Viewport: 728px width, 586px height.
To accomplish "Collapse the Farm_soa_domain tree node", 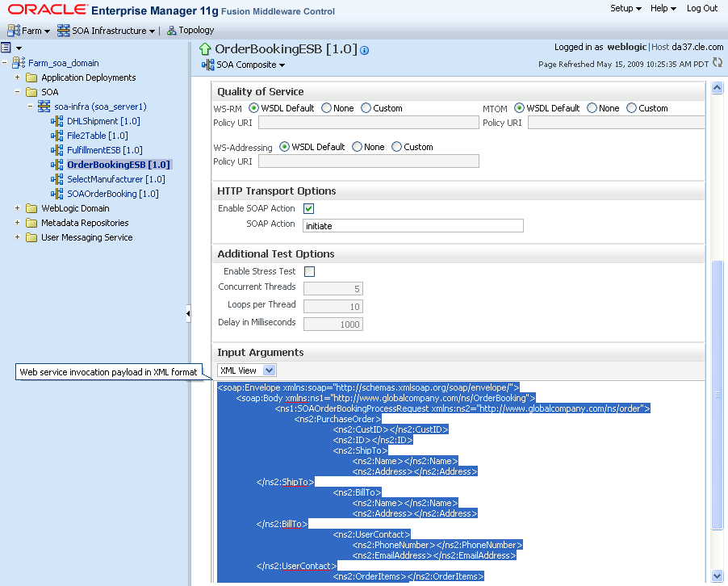I will click(4, 62).
